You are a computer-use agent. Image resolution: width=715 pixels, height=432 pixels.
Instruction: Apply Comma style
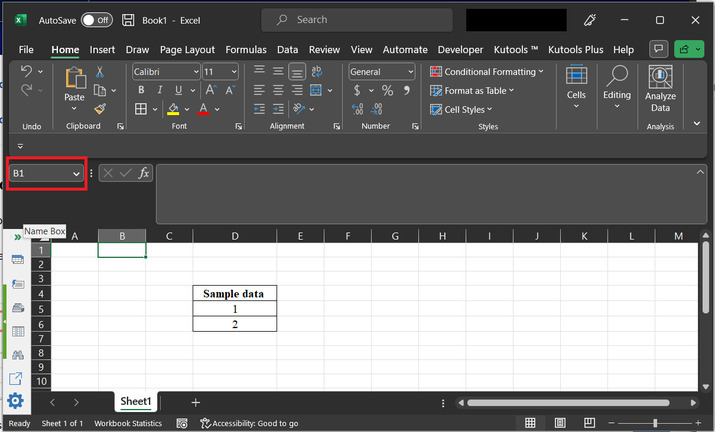(406, 90)
